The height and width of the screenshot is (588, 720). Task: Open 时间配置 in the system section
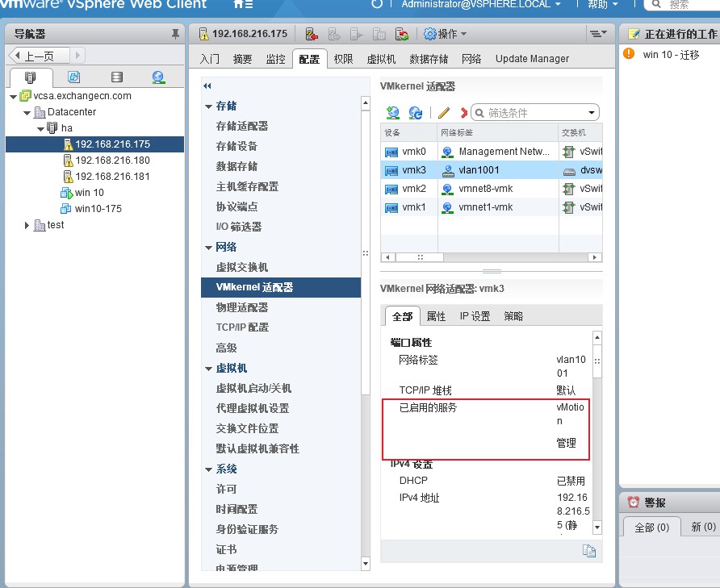[237, 509]
